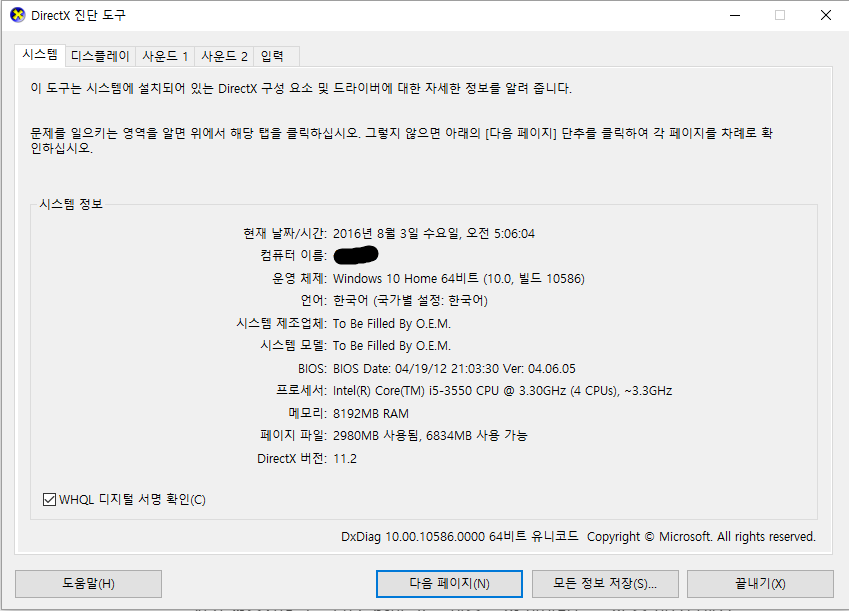Screen dimensions: 849x611
Task: Click the DirectX 버전 11.2 value
Action: coord(345,458)
